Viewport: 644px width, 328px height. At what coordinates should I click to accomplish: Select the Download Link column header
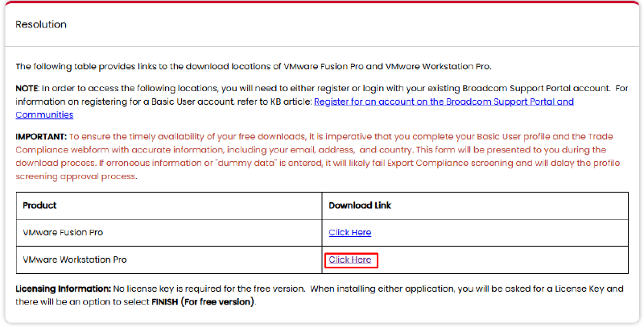pyautogui.click(x=360, y=206)
